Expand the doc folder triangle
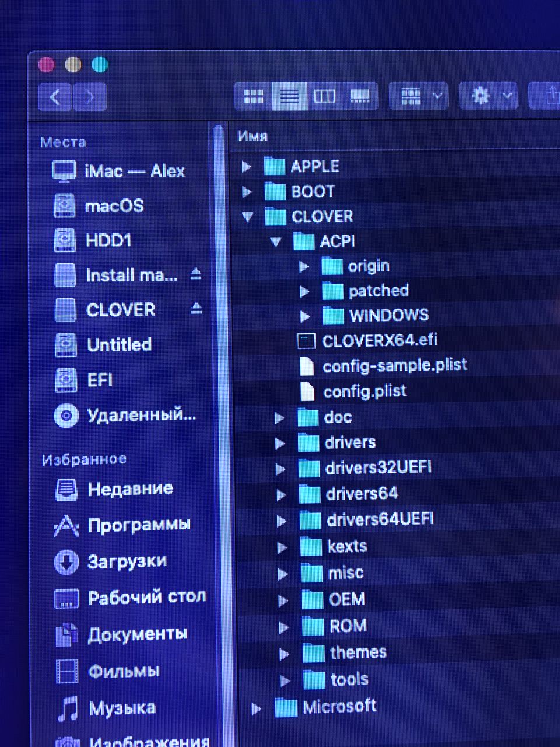This screenshot has height=747, width=560. coord(279,418)
